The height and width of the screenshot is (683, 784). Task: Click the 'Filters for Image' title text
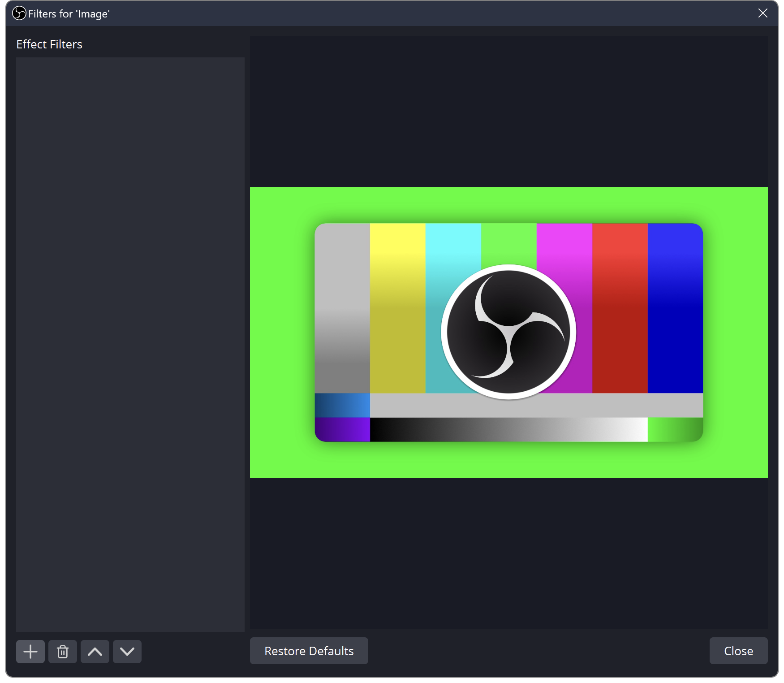(x=69, y=13)
